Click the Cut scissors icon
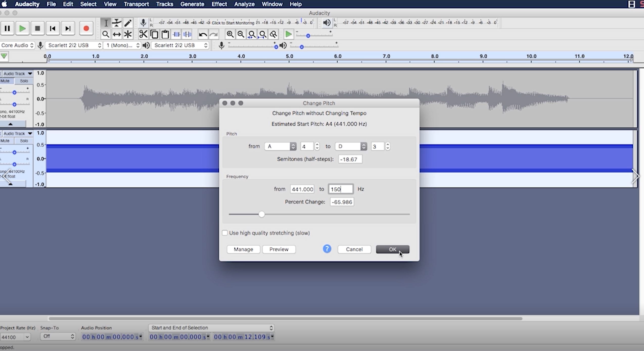The image size is (644, 351). pos(143,34)
